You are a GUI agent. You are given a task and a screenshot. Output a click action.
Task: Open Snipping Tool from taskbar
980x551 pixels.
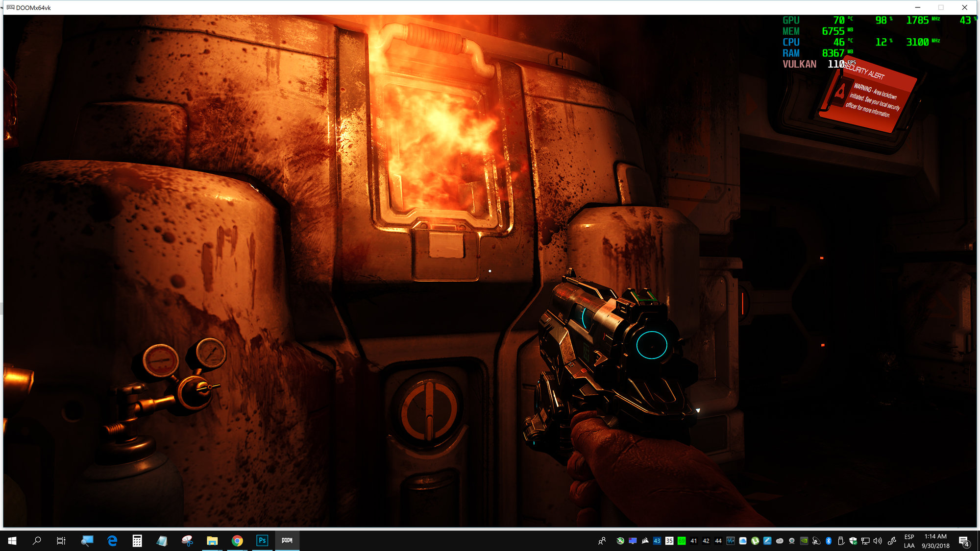(x=187, y=541)
